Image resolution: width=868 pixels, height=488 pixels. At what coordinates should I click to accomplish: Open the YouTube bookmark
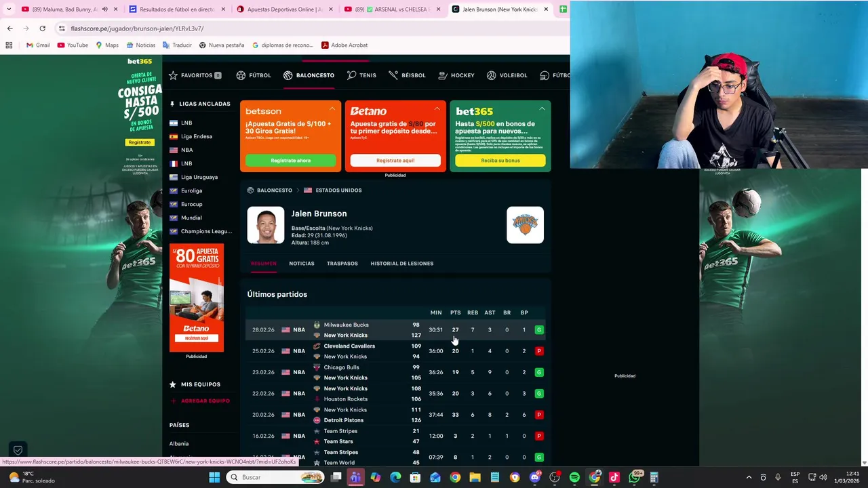tap(73, 45)
